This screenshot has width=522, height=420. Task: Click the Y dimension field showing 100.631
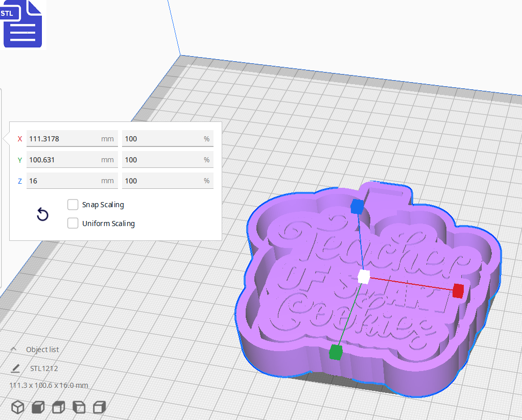point(72,159)
